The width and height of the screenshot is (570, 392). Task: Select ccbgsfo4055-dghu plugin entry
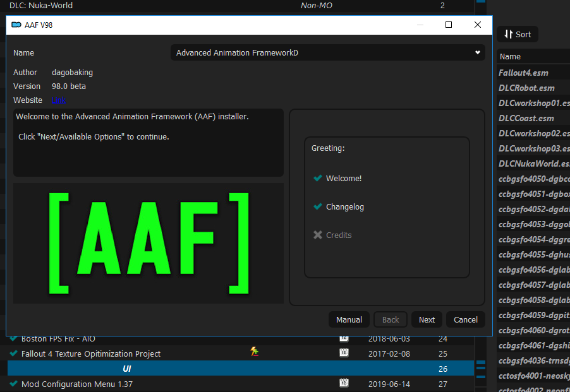click(x=533, y=255)
